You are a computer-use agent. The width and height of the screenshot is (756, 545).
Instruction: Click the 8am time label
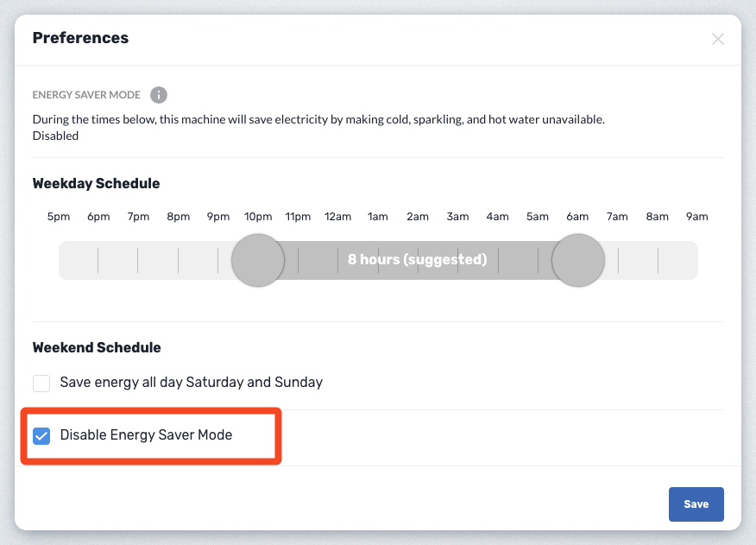(658, 217)
